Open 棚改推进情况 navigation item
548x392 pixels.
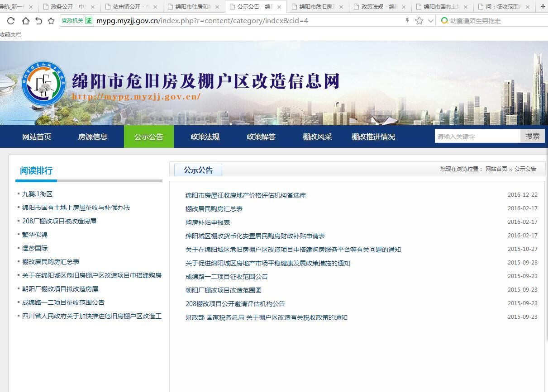(373, 137)
